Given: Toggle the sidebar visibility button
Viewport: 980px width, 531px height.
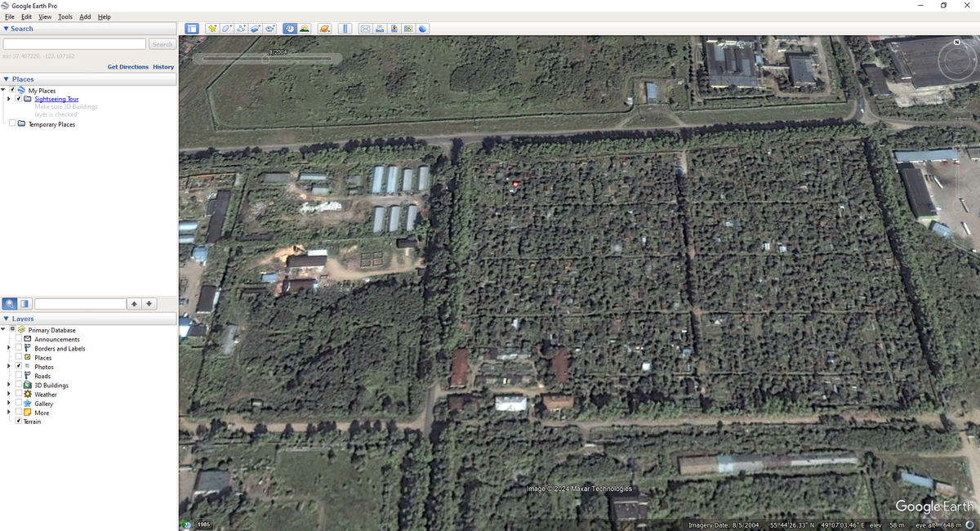Looking at the screenshot, I should pos(192,29).
